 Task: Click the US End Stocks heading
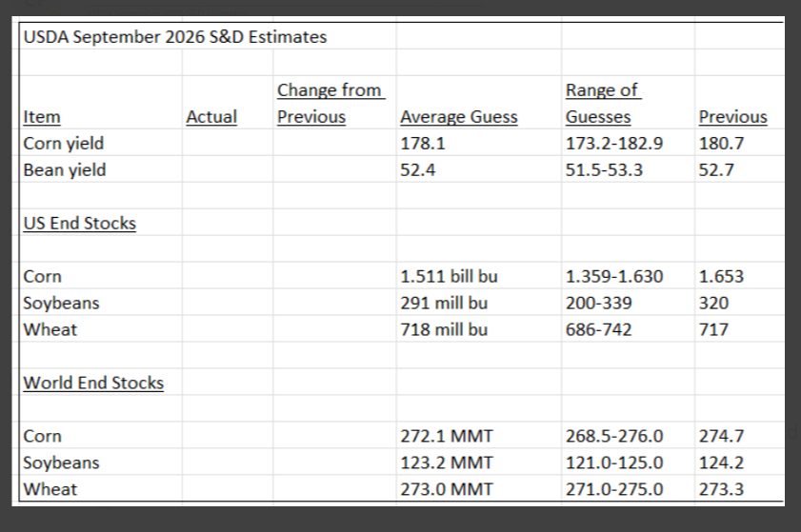(x=80, y=223)
